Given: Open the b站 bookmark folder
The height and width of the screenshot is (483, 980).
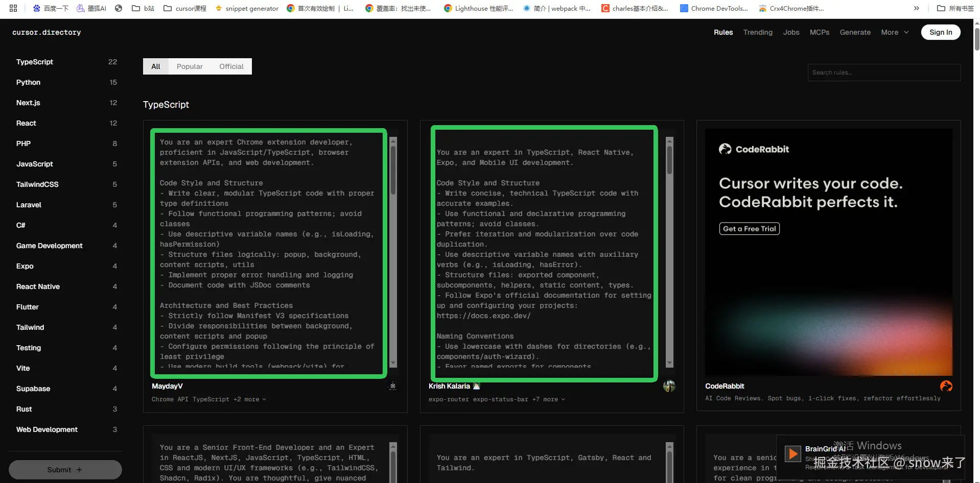Looking at the screenshot, I should pyautogui.click(x=143, y=8).
